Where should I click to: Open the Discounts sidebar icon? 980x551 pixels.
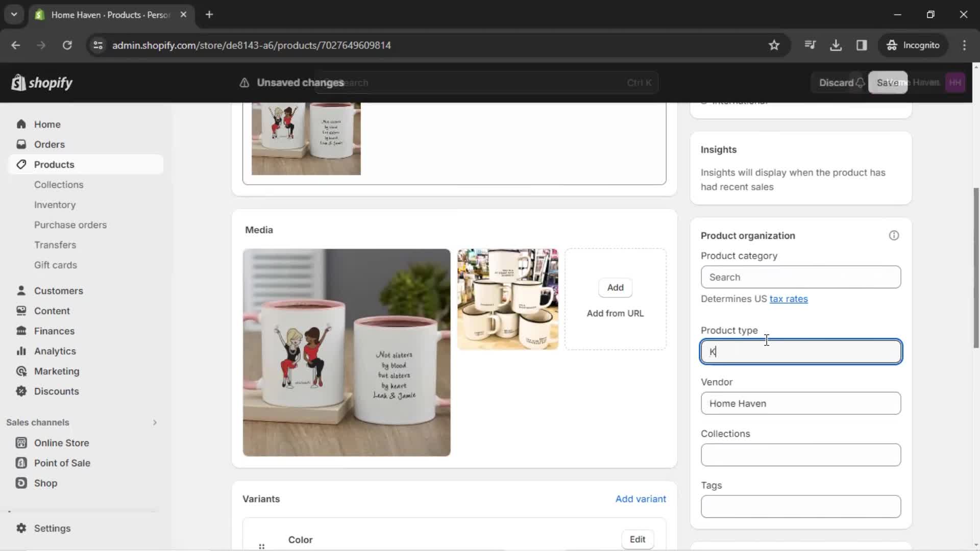20,391
